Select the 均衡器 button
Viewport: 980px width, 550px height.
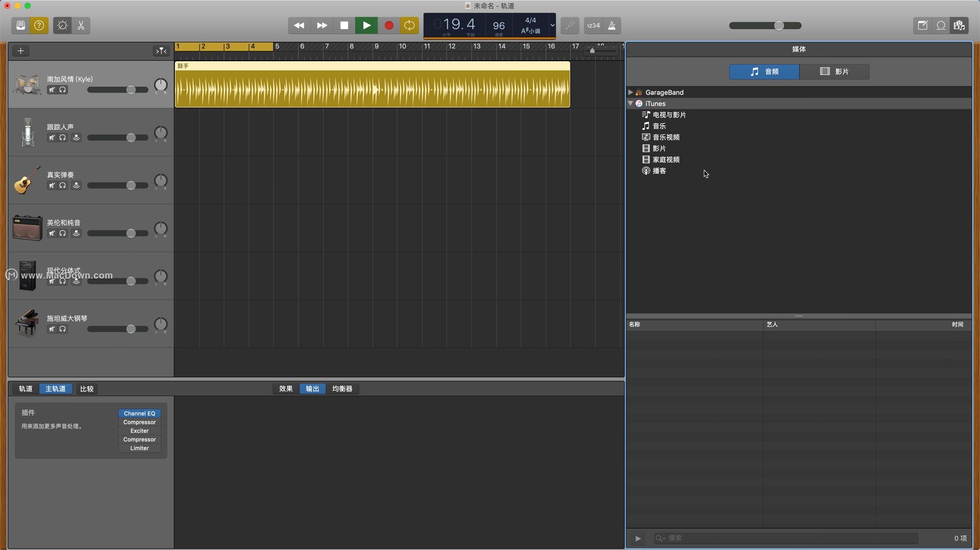pos(341,389)
